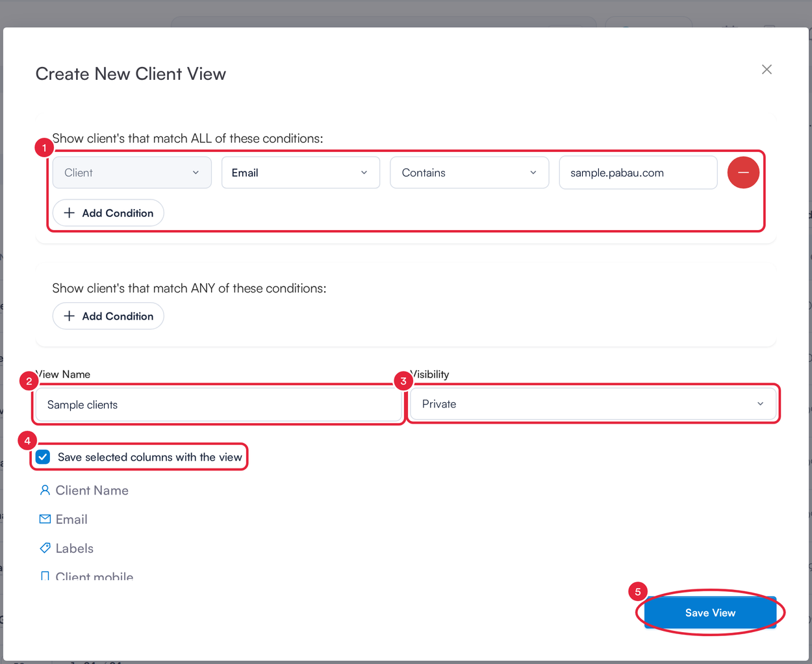Click the Email envelope icon
Screen dimensions: 812x664
[45, 519]
